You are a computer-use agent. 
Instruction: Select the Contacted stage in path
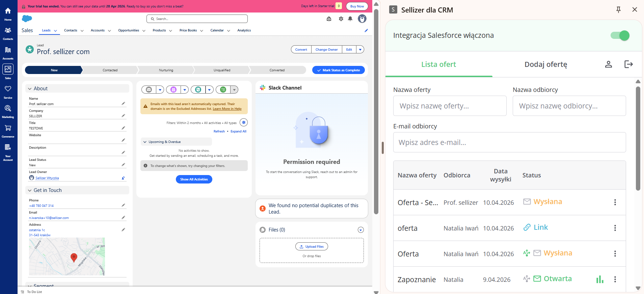coord(110,70)
